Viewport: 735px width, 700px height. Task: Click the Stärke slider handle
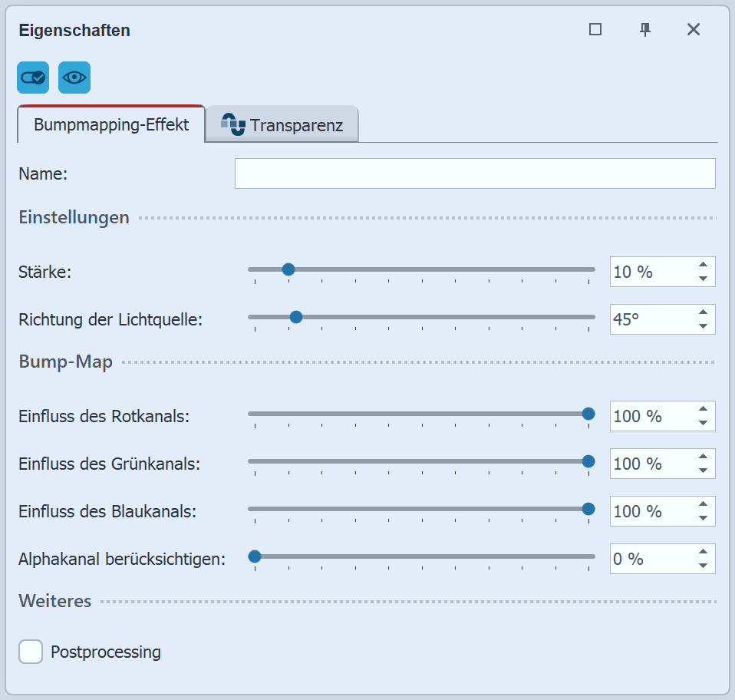[x=288, y=269]
